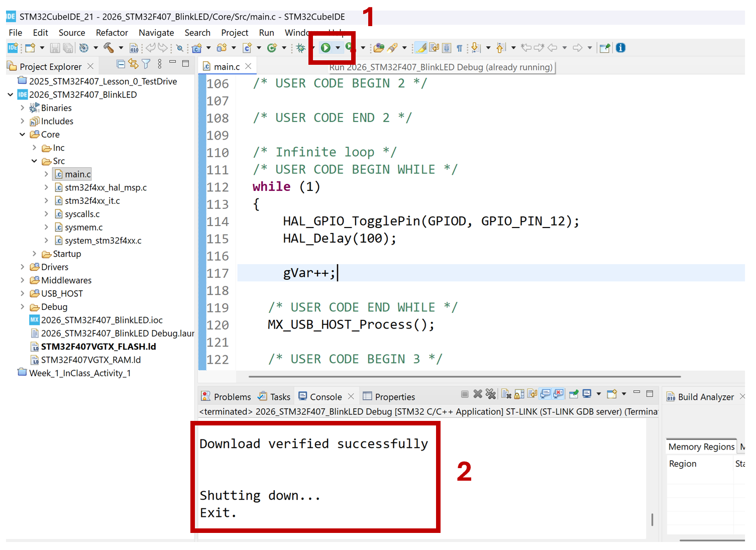Image resolution: width=756 pixels, height=550 pixels.
Task: Click the Open Type folder icon
Action: coord(379,48)
